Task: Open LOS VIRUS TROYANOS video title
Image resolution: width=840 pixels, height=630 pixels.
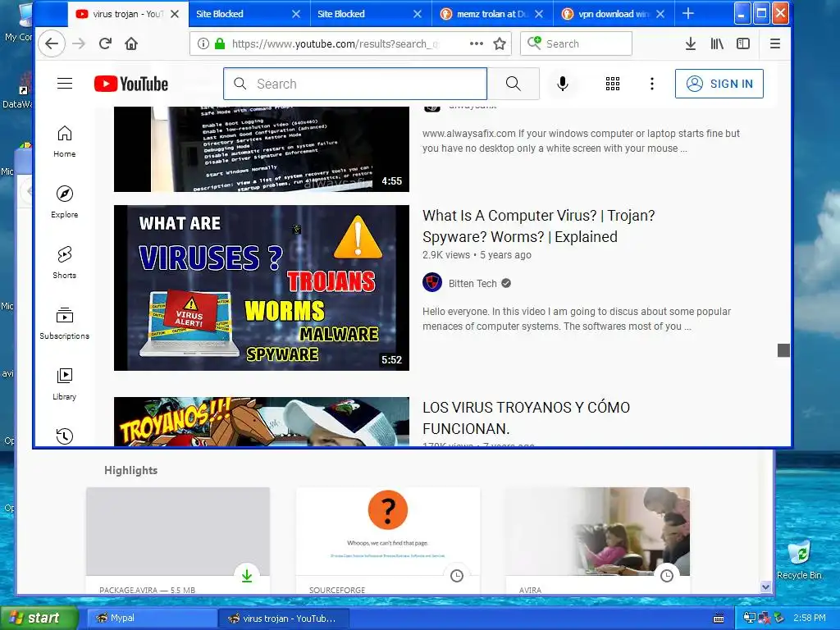Action: coord(526,418)
